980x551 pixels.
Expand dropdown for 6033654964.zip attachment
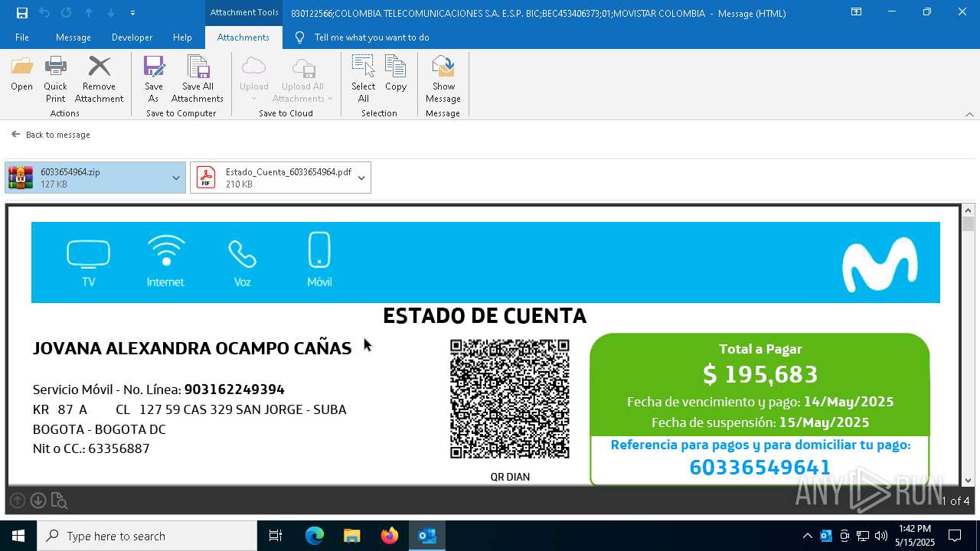pos(176,178)
